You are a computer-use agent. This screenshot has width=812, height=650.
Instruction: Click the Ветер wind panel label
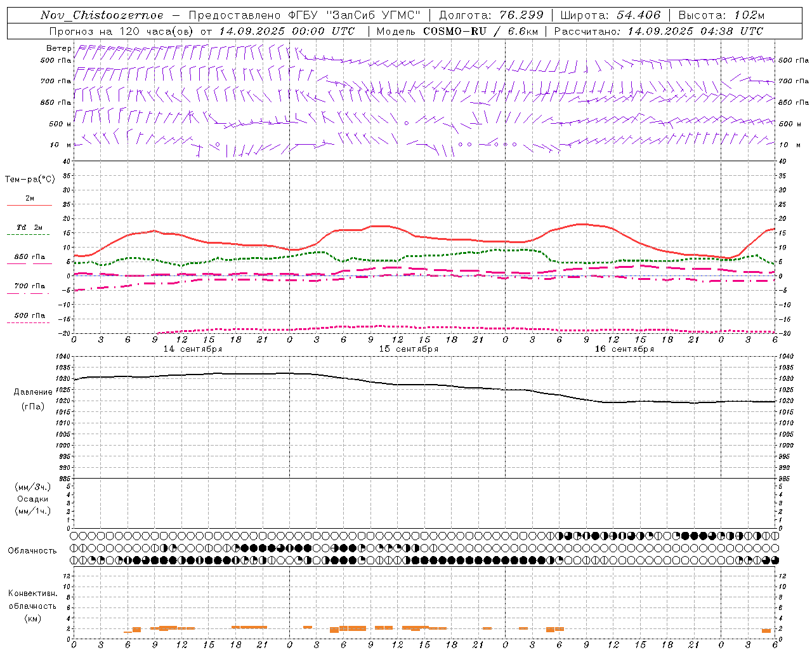click(x=58, y=48)
